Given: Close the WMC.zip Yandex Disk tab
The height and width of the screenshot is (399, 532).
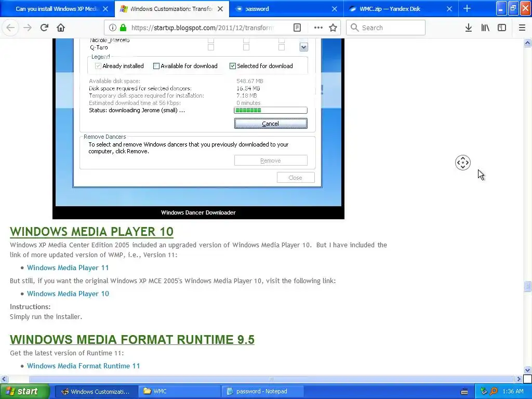Looking at the screenshot, I should point(449,9).
